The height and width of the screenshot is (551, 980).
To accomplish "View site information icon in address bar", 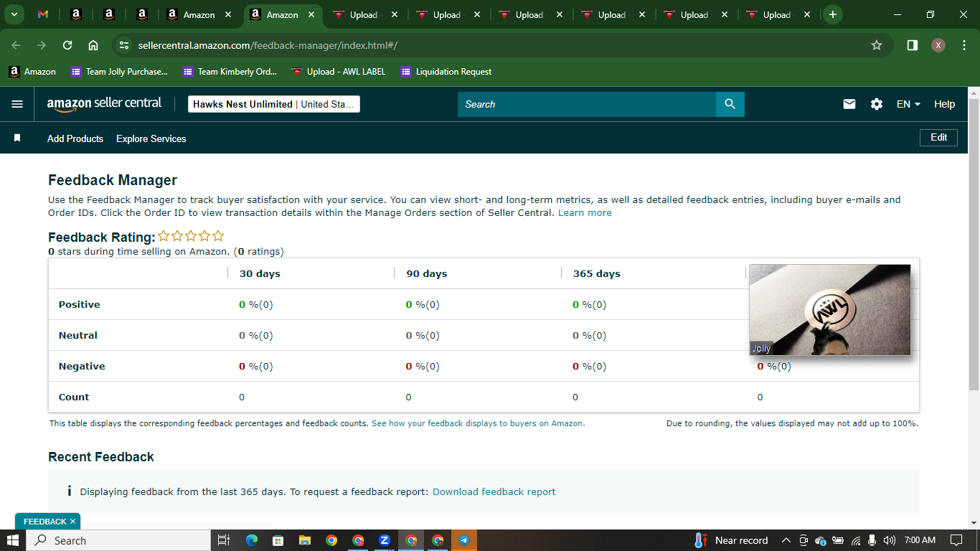I will tap(124, 45).
